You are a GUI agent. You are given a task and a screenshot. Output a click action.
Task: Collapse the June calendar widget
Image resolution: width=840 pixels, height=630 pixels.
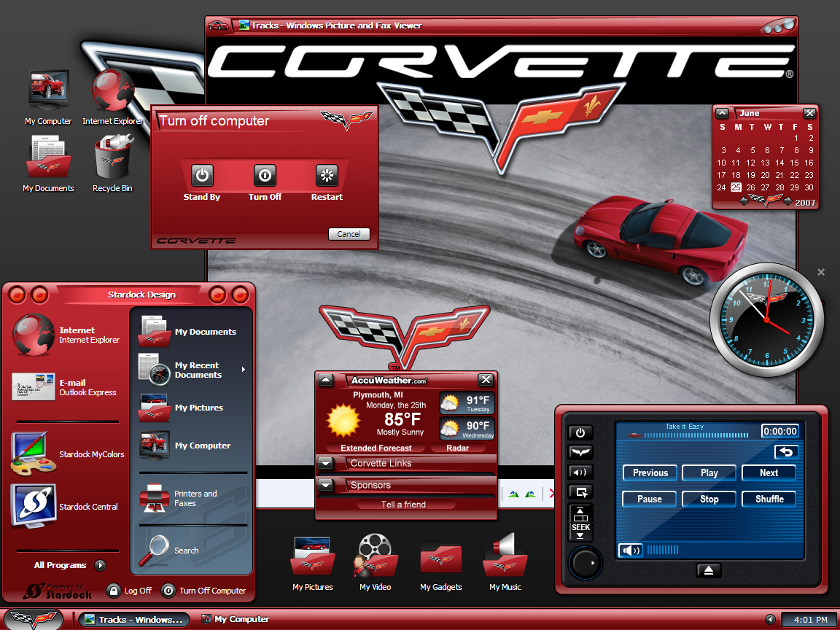click(722, 113)
